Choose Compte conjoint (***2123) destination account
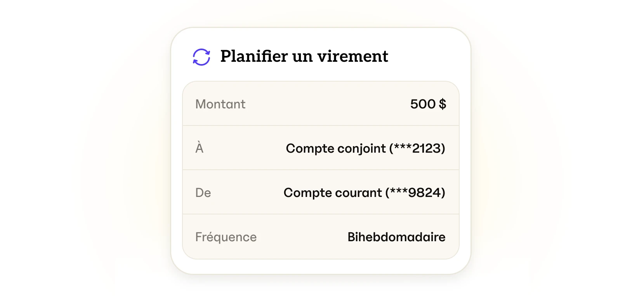This screenshot has height=296, width=644. 365,148
